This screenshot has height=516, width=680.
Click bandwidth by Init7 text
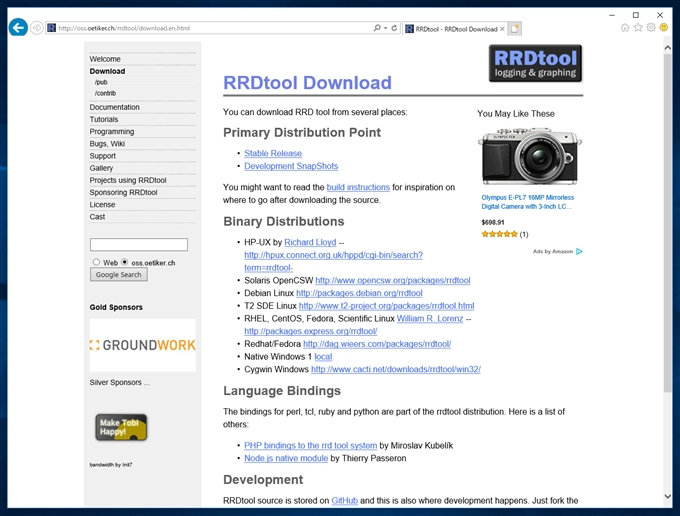click(x=111, y=465)
